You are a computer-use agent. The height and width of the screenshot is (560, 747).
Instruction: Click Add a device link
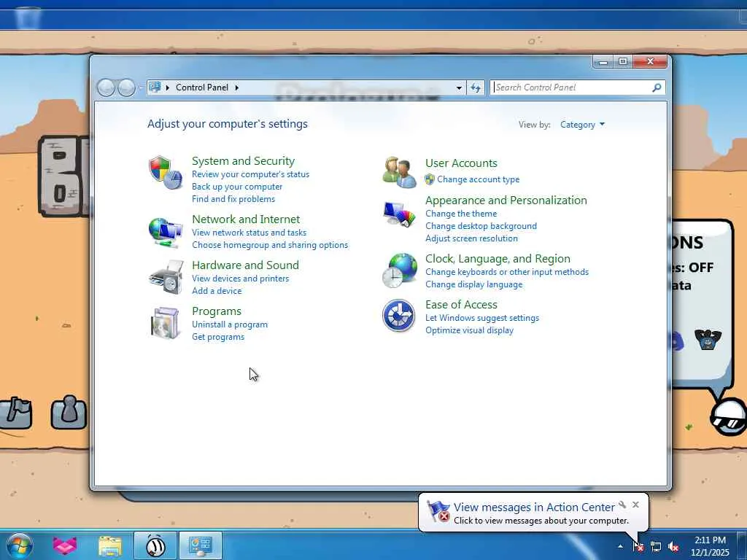(217, 291)
